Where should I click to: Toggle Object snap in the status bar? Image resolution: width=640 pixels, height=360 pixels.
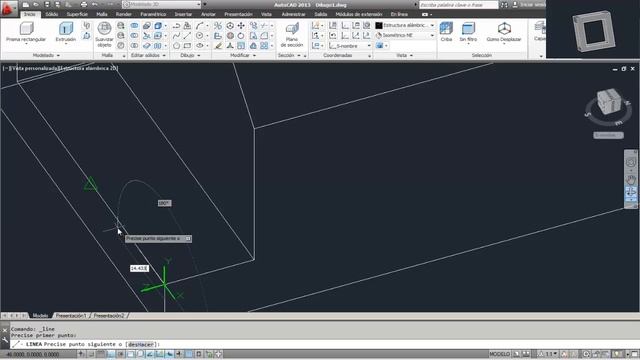tap(131, 354)
